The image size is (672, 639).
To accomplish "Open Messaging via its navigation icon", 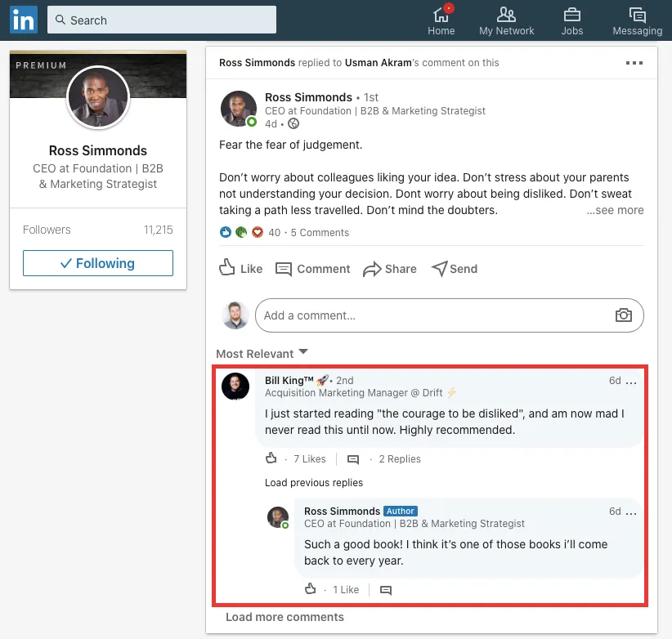I will (x=636, y=20).
